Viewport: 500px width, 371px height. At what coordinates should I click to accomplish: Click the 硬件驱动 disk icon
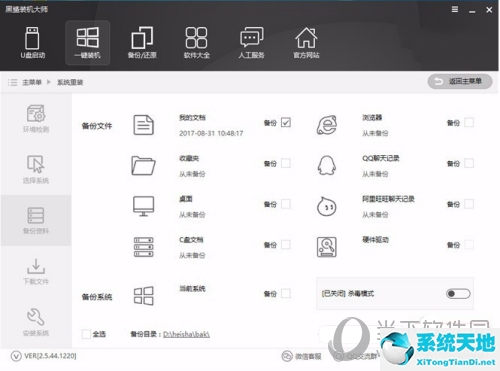click(327, 247)
